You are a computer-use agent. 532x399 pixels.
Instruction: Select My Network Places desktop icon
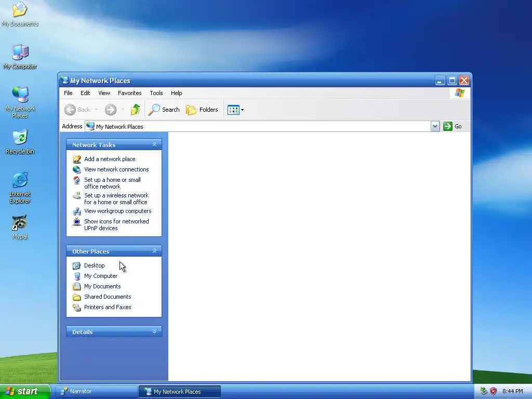[20, 102]
